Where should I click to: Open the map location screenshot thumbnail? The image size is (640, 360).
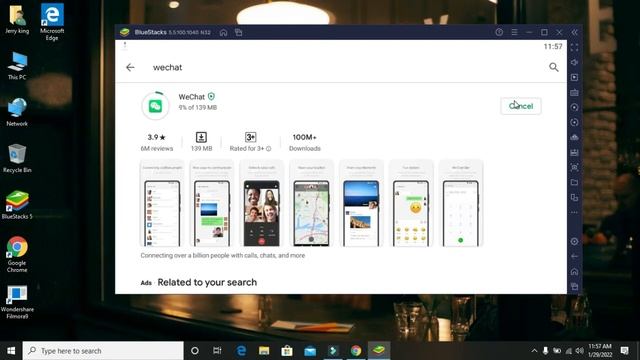pyautogui.click(x=311, y=204)
